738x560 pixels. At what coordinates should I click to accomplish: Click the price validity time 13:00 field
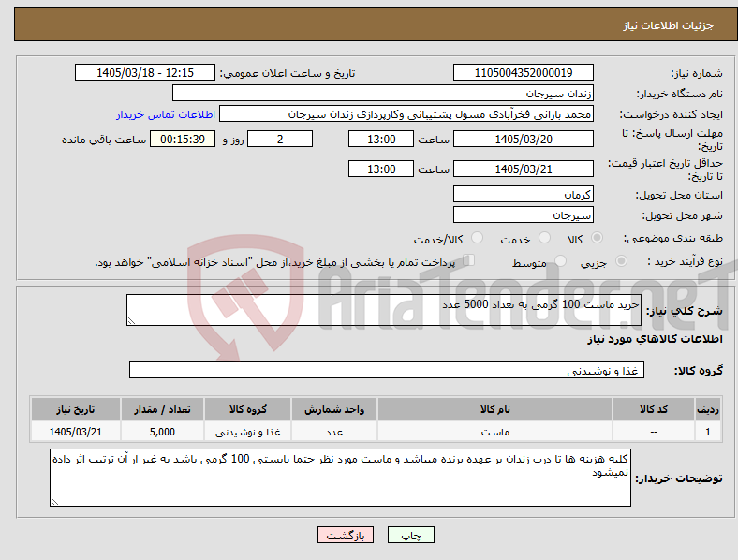tap(381, 169)
